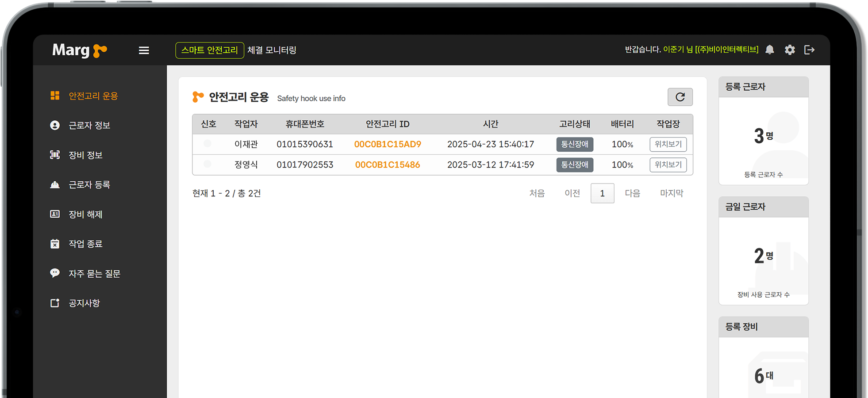Open the hamburger menu icon
This screenshot has height=398, width=868.
[x=144, y=50]
